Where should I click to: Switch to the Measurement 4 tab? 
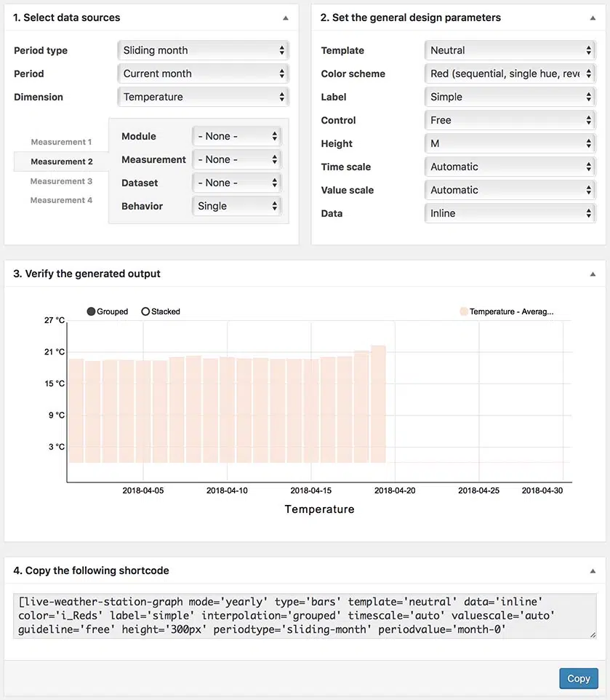coord(61,200)
